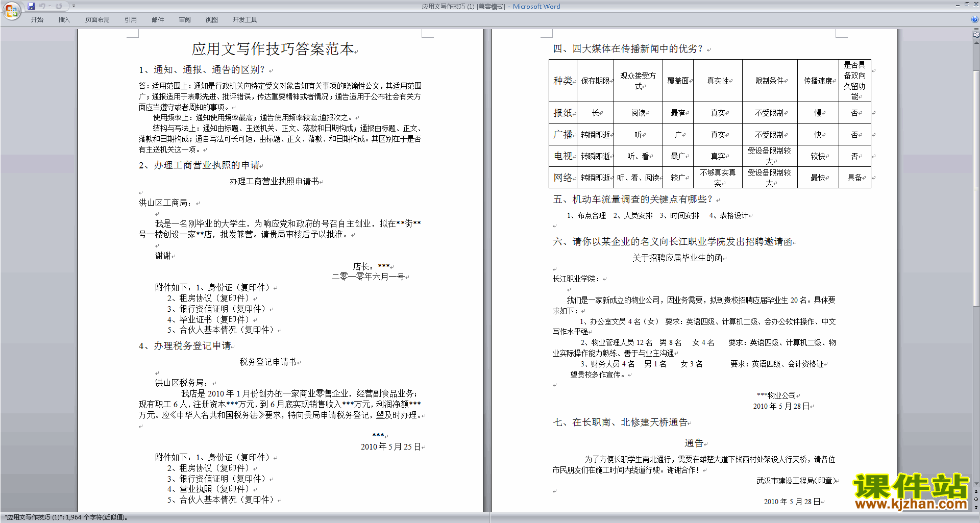Toggle the ruler icon above the scrollbar

coord(976,35)
